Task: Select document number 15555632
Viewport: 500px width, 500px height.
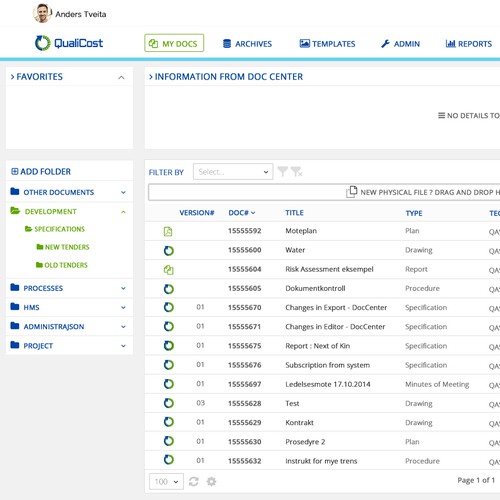Action: (x=245, y=461)
